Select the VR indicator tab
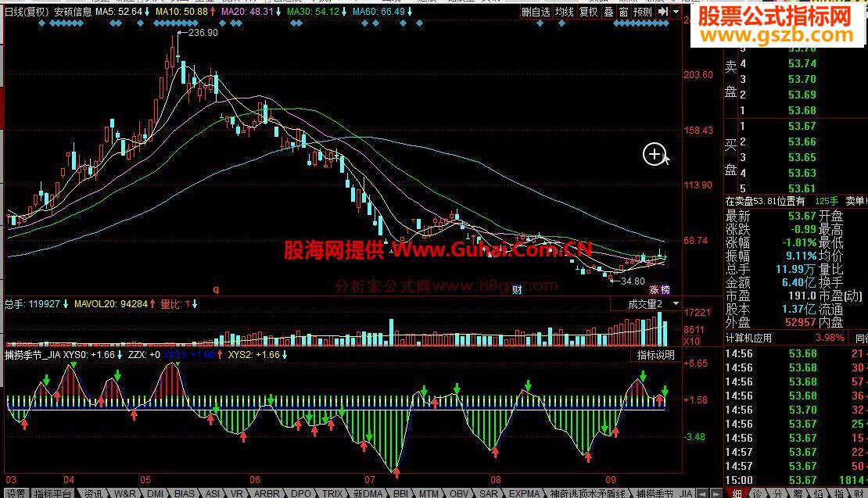This screenshot has height=498, width=868. coord(236,493)
